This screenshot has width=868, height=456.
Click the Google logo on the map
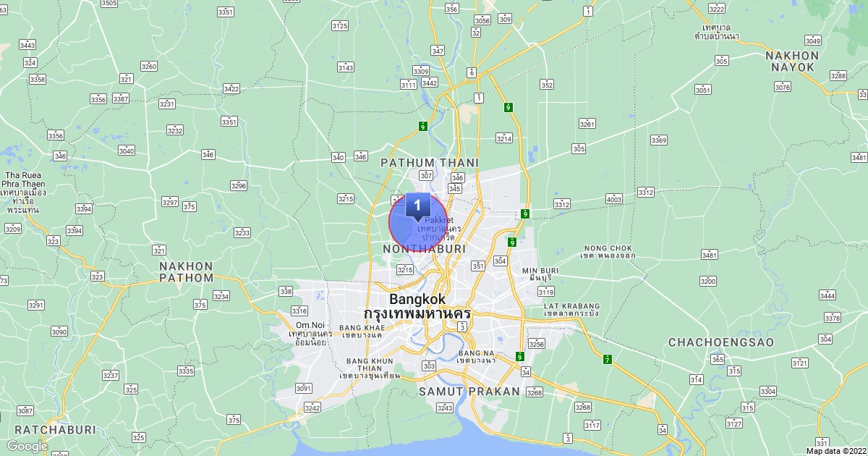(x=27, y=446)
